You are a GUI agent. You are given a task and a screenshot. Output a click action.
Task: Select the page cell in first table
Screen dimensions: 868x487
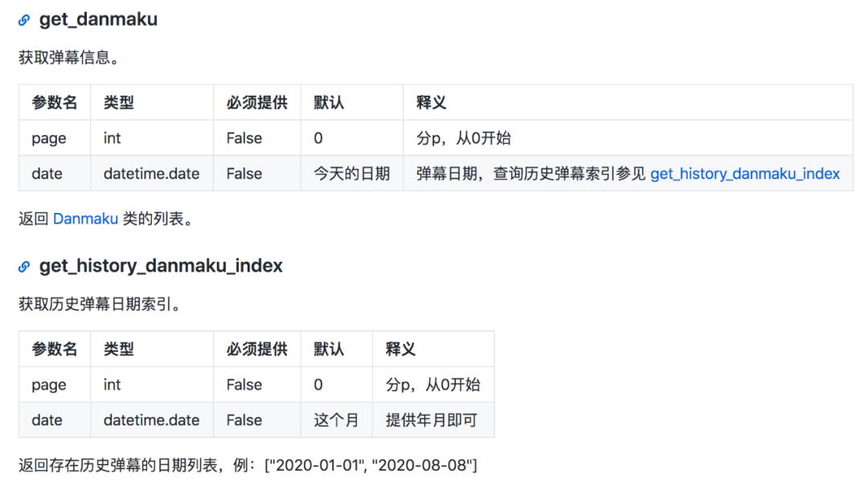coord(49,138)
